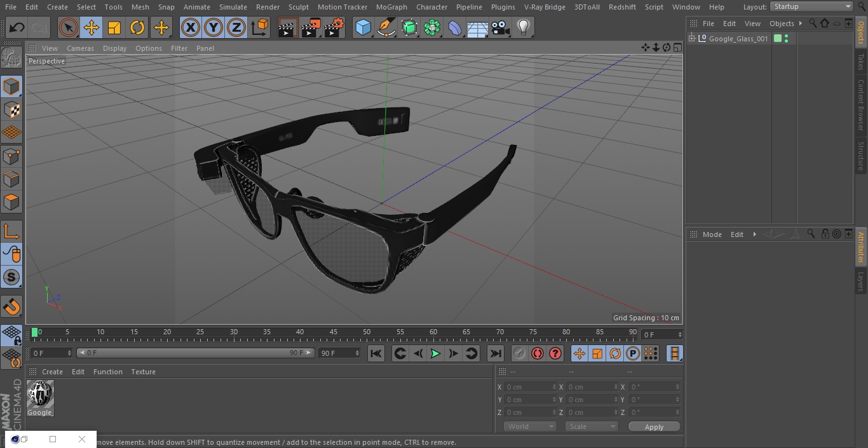Click Make Editable icon in left palette

click(11, 58)
